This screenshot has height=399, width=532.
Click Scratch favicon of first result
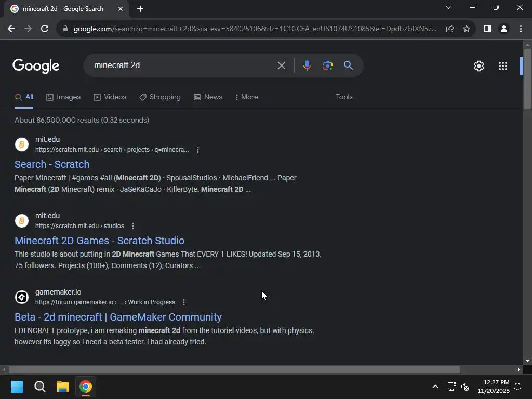[x=22, y=144]
